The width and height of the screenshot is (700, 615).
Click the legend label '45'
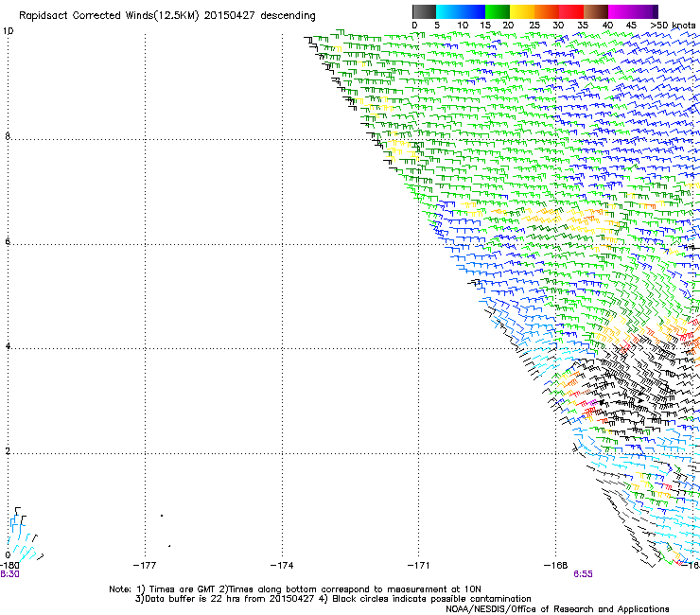pos(631,25)
